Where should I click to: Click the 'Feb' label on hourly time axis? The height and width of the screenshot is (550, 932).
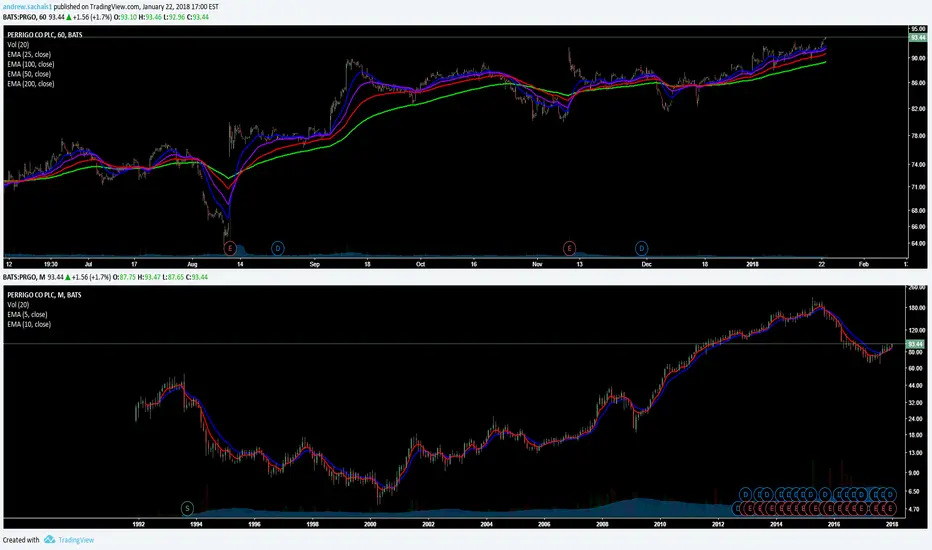pyautogui.click(x=864, y=264)
